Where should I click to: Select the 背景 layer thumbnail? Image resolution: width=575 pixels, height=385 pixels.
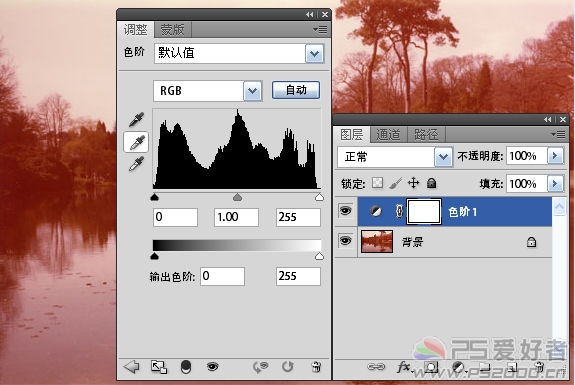click(377, 241)
